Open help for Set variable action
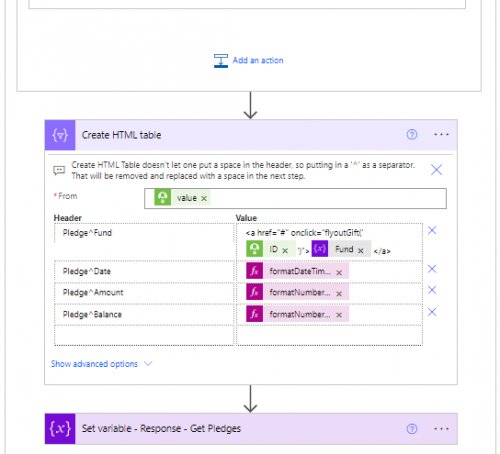The image size is (500, 454). point(412,429)
